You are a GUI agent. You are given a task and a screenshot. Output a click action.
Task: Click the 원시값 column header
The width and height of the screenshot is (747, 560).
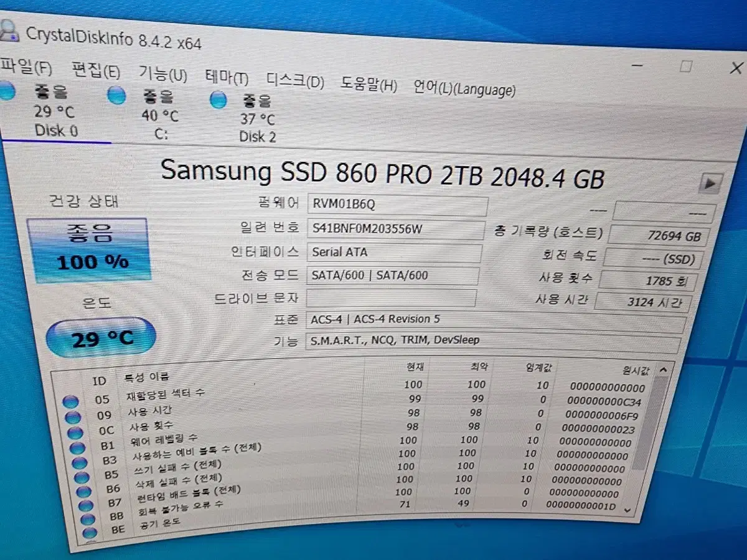(x=636, y=370)
